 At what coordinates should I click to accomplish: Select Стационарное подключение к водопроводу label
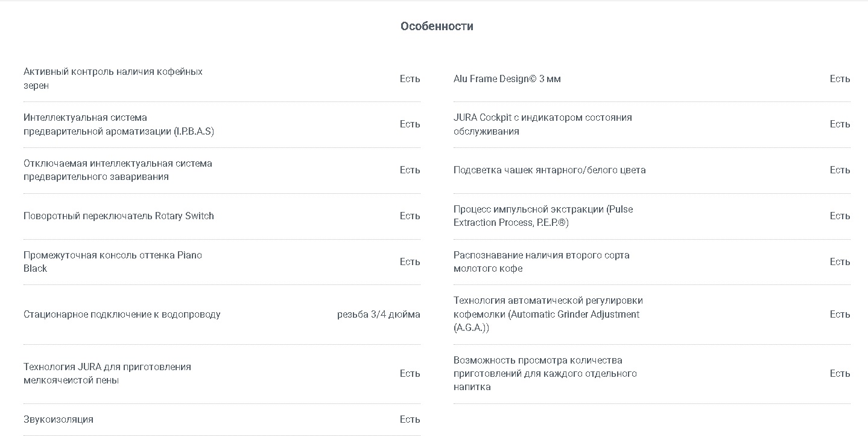tap(122, 315)
